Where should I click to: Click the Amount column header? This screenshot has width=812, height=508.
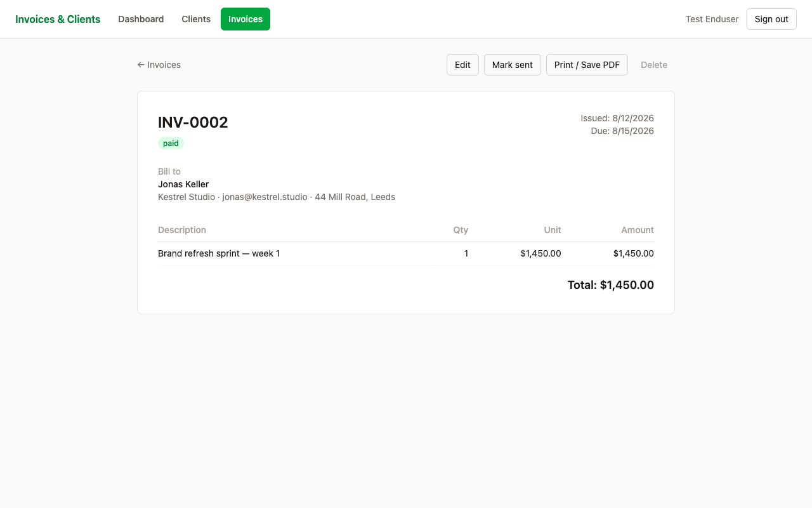pyautogui.click(x=638, y=230)
